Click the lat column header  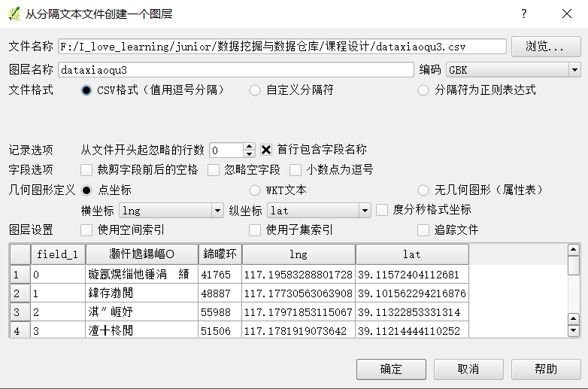[412, 254]
